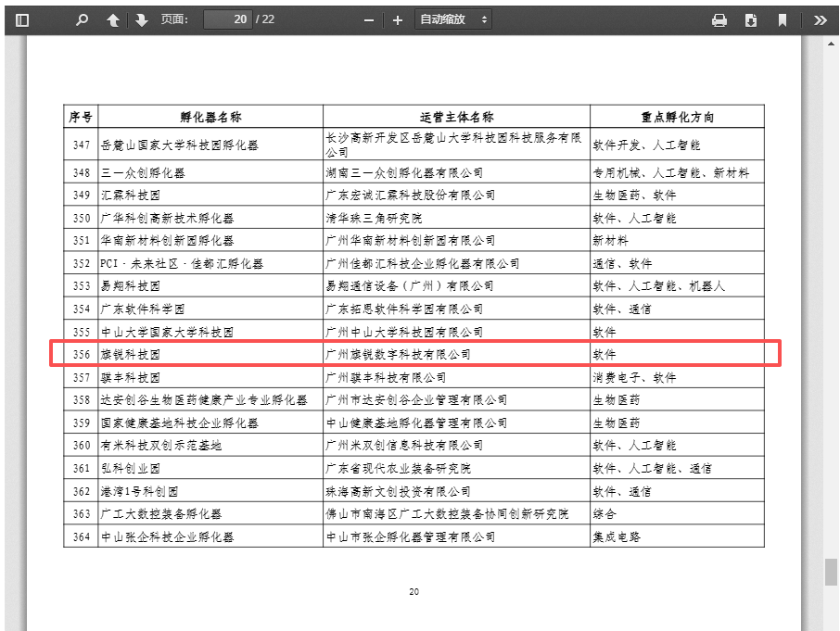
Task: Click header cell 运营主体名称
Action: click(x=456, y=117)
